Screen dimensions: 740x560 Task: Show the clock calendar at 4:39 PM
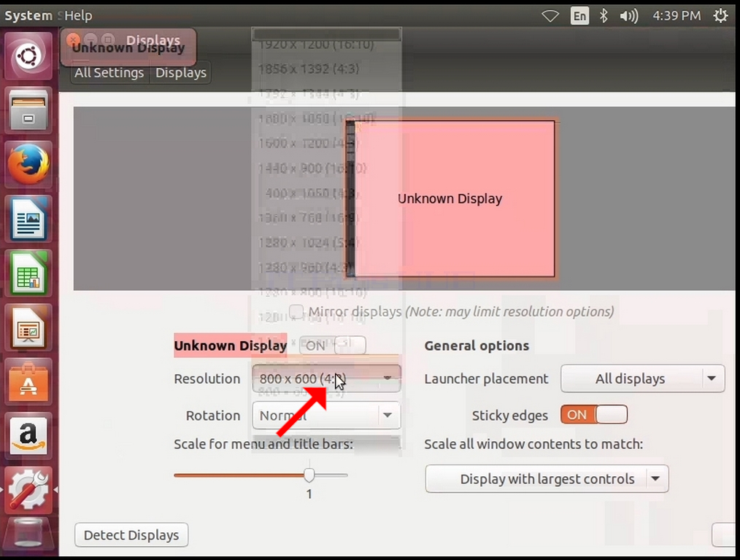click(677, 16)
